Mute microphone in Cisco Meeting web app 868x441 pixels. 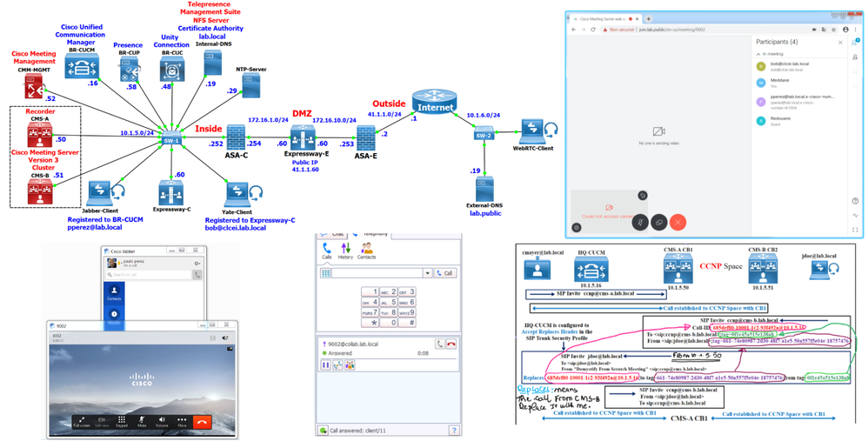pos(640,223)
